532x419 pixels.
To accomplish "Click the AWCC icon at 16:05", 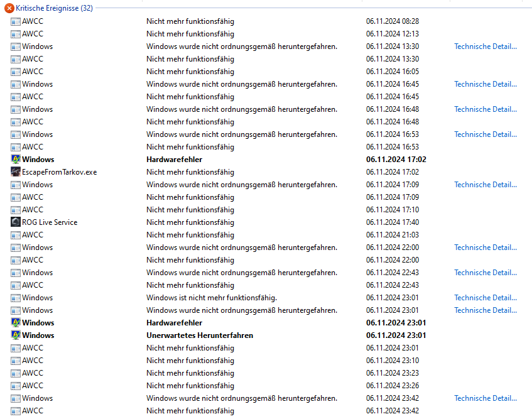I will [x=16, y=72].
